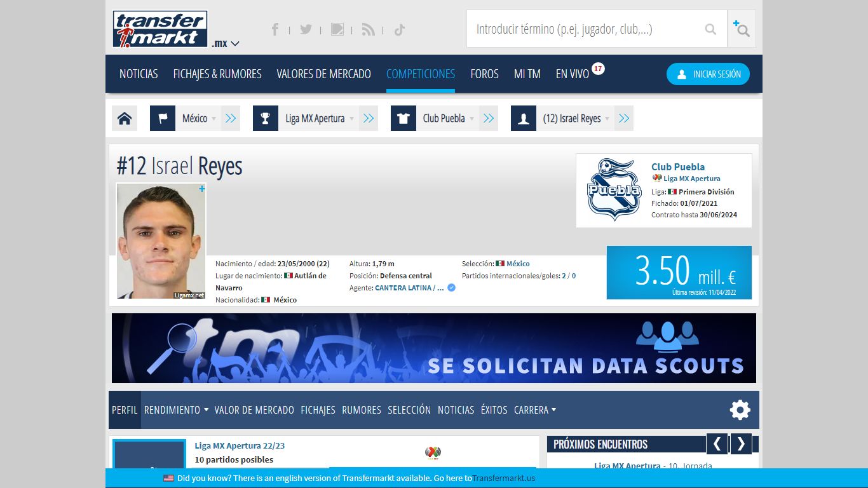Switch to the SELECCIÓN tab

(x=409, y=410)
